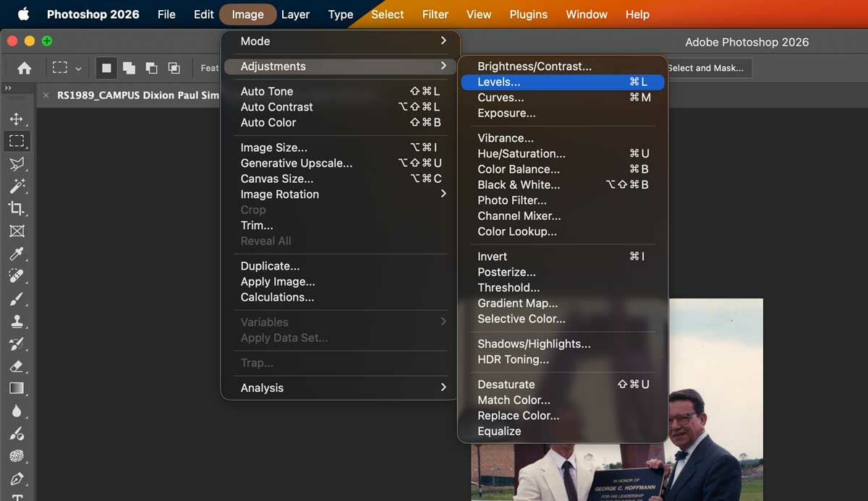The width and height of the screenshot is (868, 501).
Task: Select the Magic Wand tool
Action: (17, 187)
